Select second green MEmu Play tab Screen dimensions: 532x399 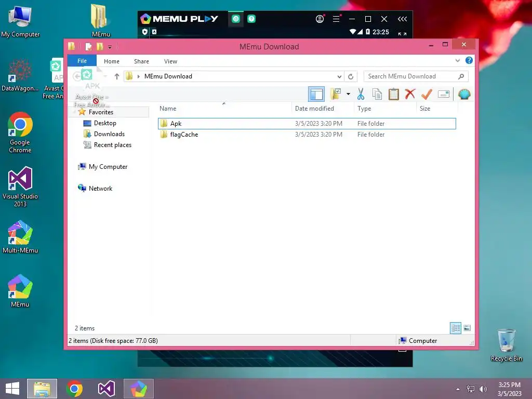click(251, 19)
